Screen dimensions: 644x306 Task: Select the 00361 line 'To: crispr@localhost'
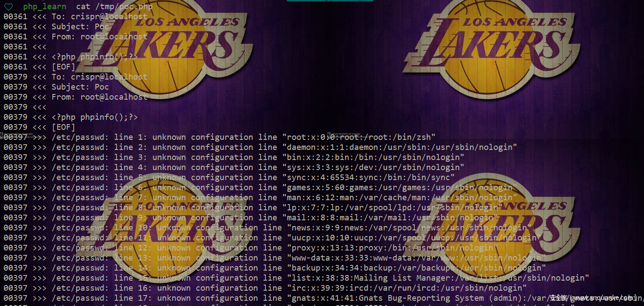click(x=100, y=17)
